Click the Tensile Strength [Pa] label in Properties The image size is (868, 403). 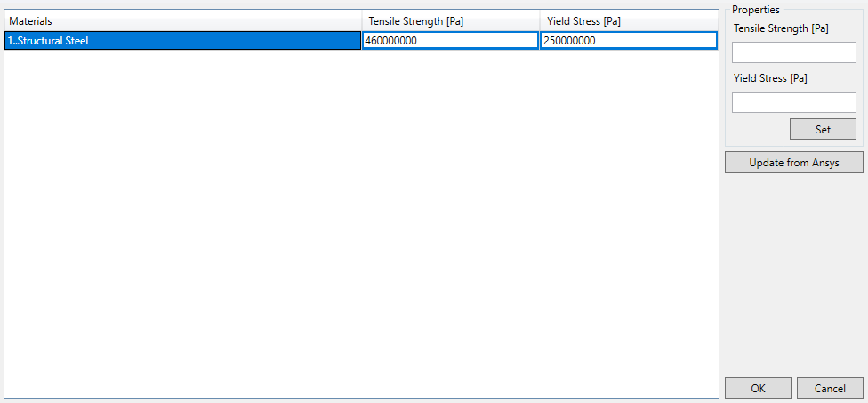pos(781,28)
